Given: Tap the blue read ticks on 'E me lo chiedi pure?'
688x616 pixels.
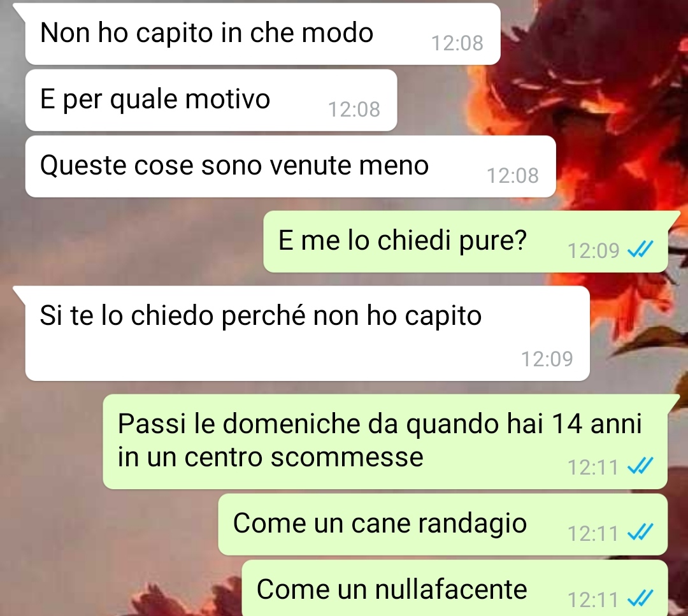Looking at the screenshot, I should click(x=640, y=250).
